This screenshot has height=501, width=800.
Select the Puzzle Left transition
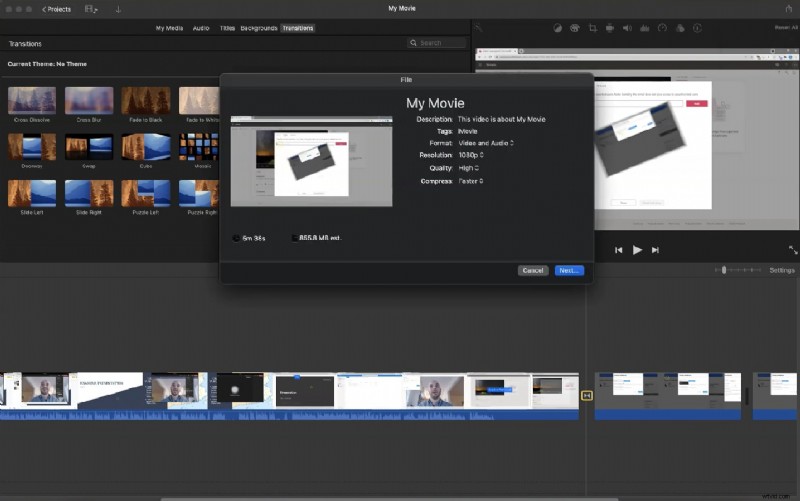[146, 193]
